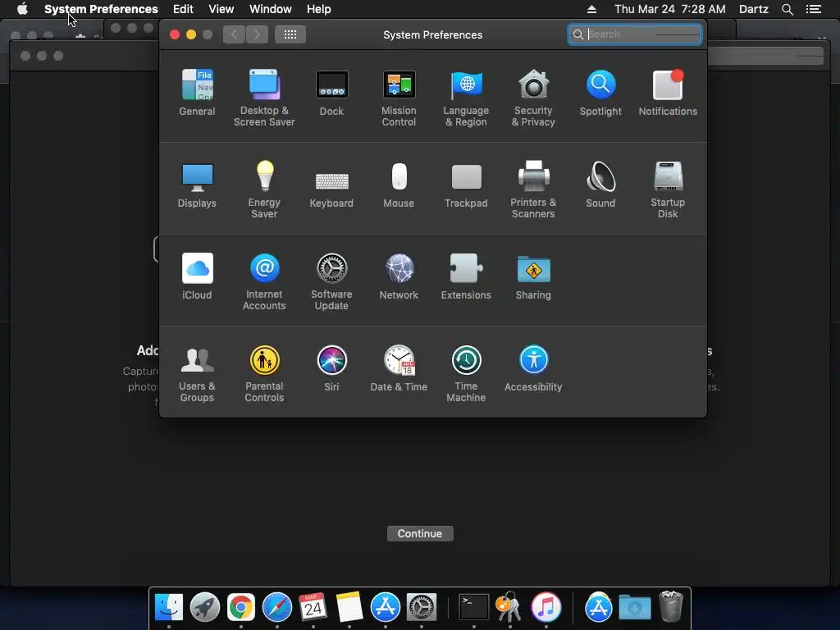
Task: Open Notifications preferences
Action: (x=668, y=93)
